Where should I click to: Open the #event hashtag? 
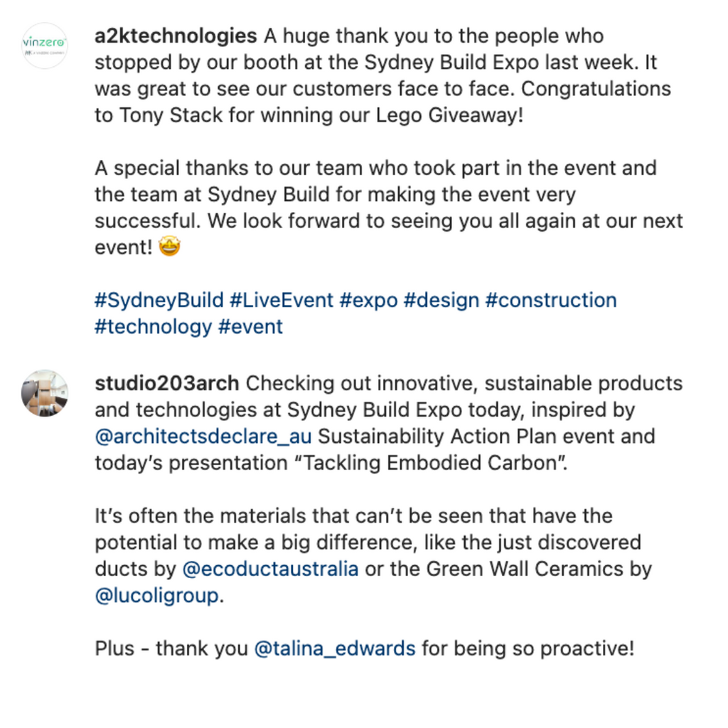[x=250, y=327]
